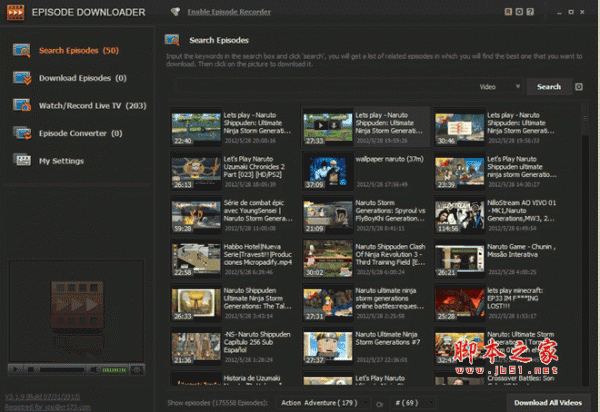Open My Settings section
The height and width of the screenshot is (412, 600).
point(61,161)
